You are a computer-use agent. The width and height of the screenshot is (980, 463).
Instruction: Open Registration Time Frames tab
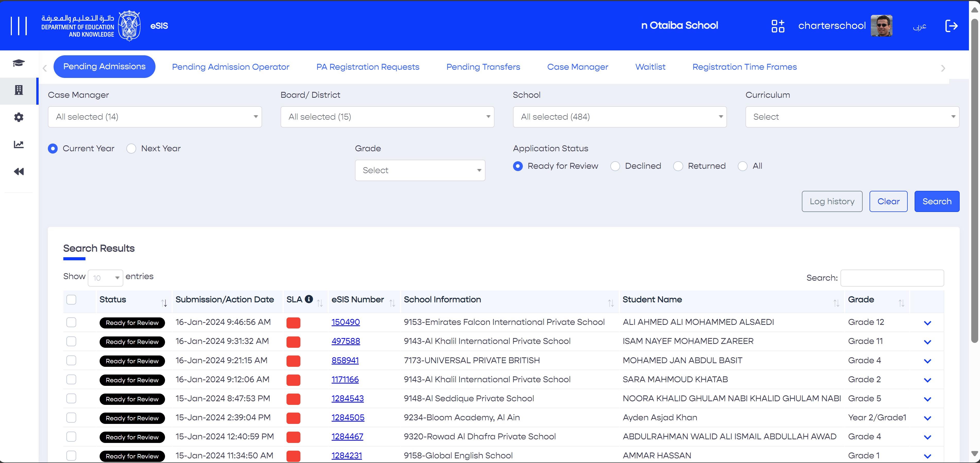pyautogui.click(x=744, y=67)
